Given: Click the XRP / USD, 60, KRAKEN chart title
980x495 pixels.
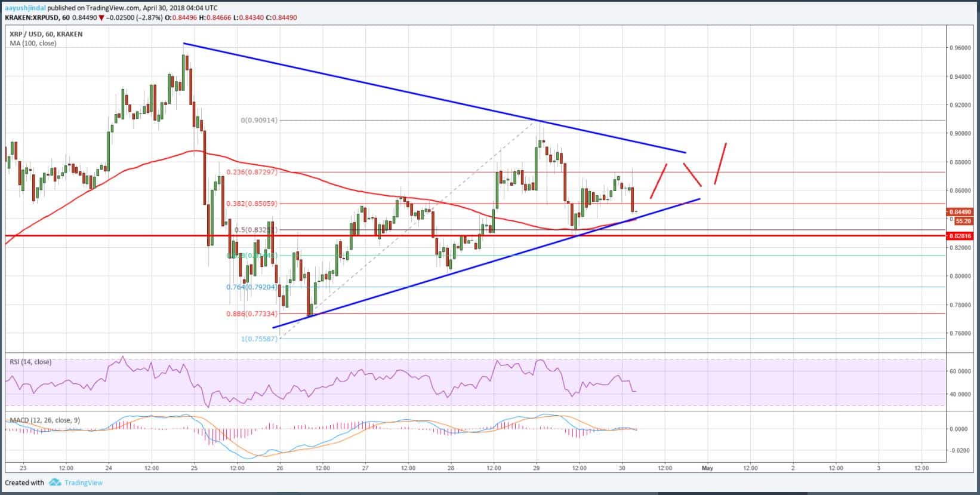Looking at the screenshot, I should 45,34.
